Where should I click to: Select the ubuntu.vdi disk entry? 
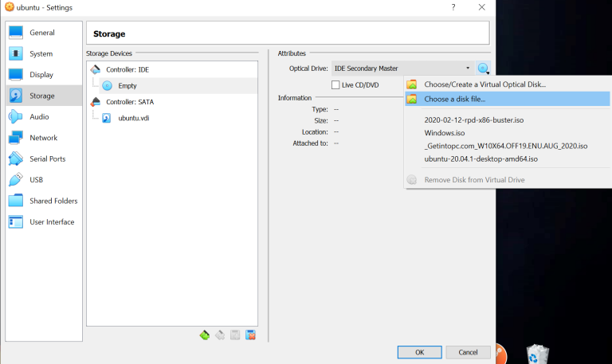(133, 118)
